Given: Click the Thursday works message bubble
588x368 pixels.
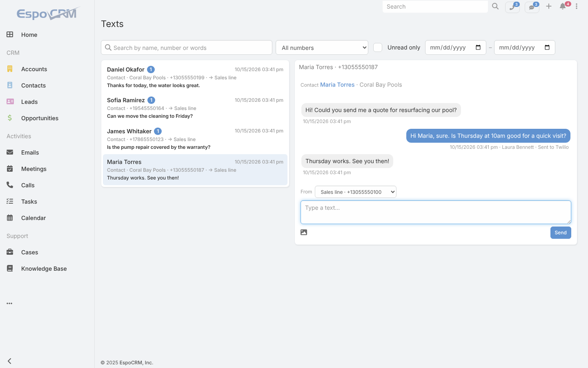Looking at the screenshot, I should click(347, 161).
